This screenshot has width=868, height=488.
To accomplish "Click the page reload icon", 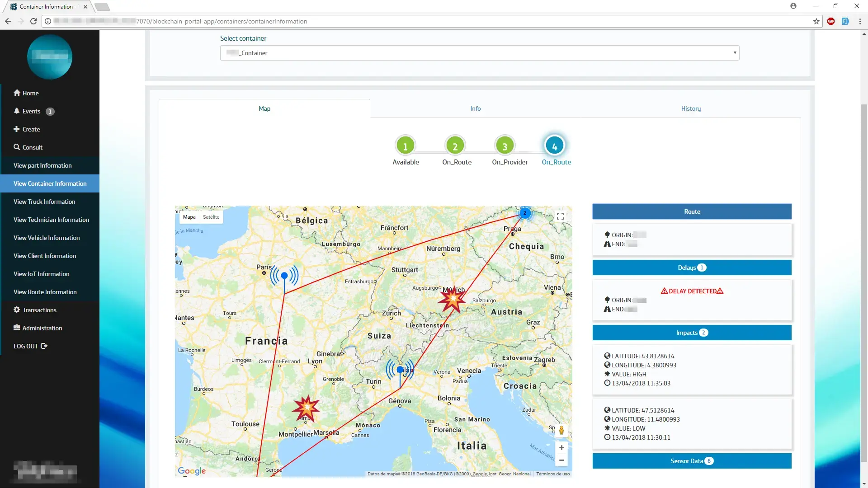I will click(x=33, y=21).
